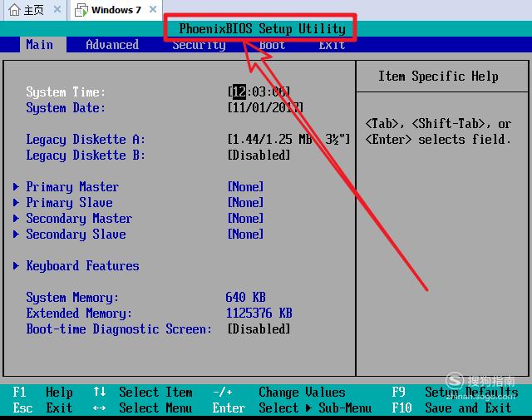532x420 pixels.
Task: Click the Boot-time Diagnostic Screen label
Action: (119, 329)
